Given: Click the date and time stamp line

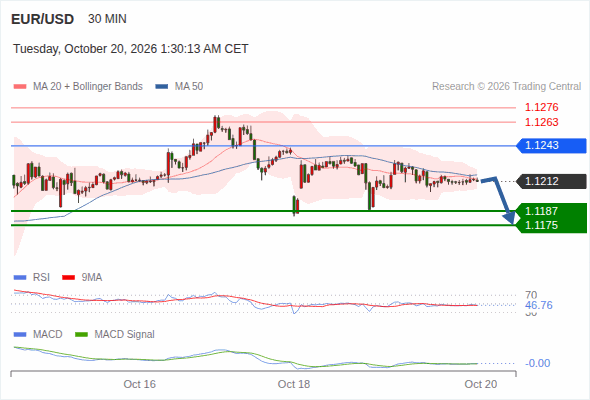Looking at the screenshot, I should pos(131,49).
